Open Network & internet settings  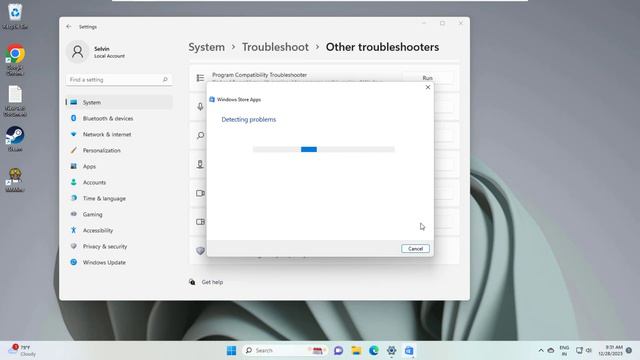(119, 134)
